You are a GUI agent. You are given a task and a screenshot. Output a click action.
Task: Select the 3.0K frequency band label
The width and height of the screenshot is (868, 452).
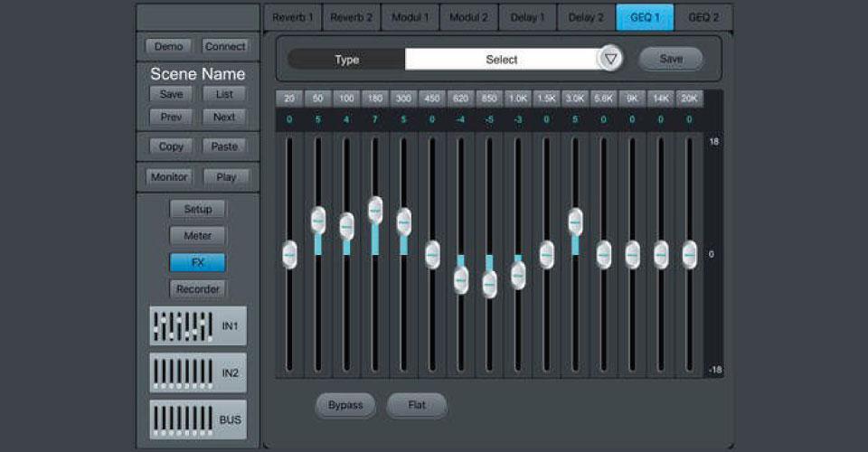click(574, 98)
